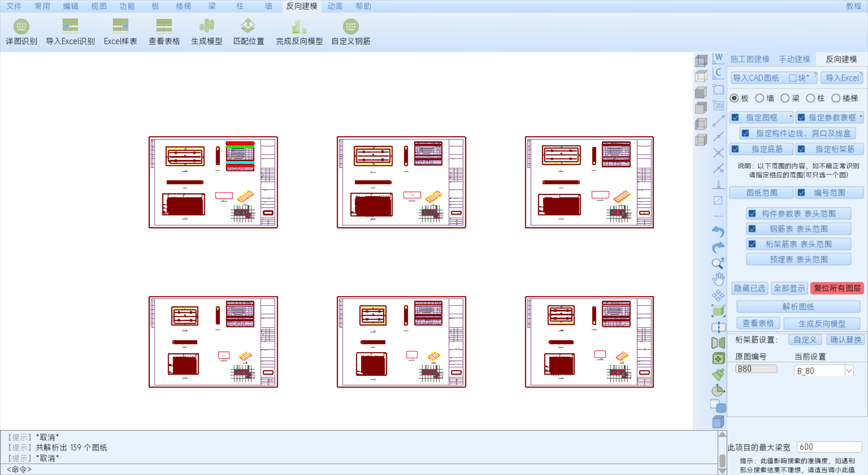The height and width of the screenshot is (475, 868).
Task: Activate the zoom magnifier tool
Action: point(718,263)
